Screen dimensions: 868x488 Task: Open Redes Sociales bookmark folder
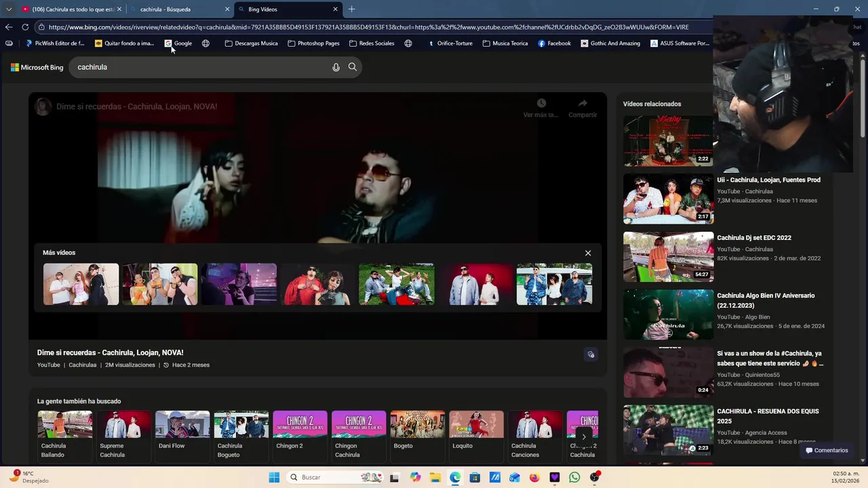[372, 43]
